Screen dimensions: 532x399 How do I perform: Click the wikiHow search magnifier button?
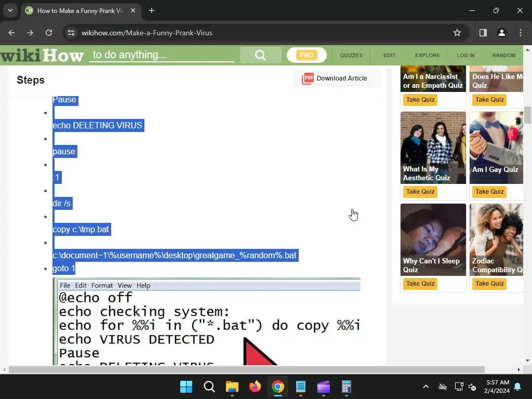point(260,55)
